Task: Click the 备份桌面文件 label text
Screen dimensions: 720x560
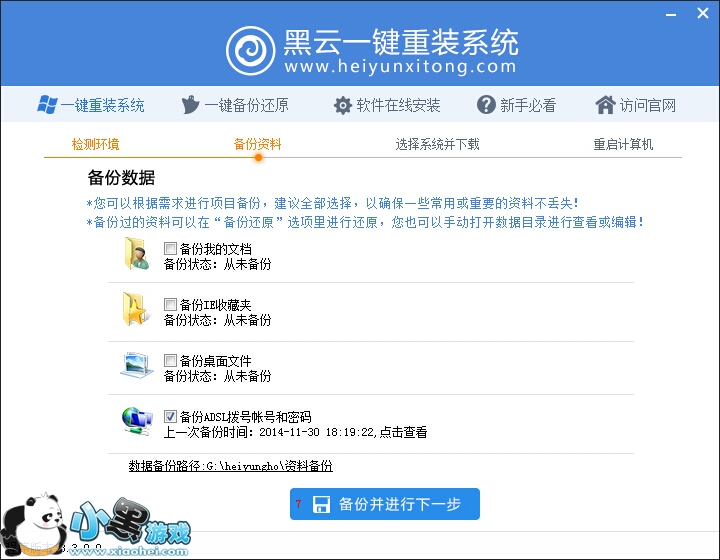Action: [x=215, y=361]
